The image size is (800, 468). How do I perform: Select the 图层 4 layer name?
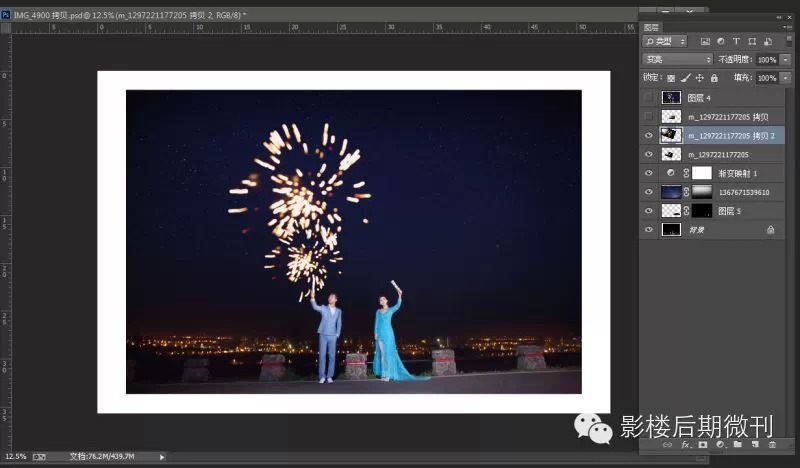[x=699, y=98]
